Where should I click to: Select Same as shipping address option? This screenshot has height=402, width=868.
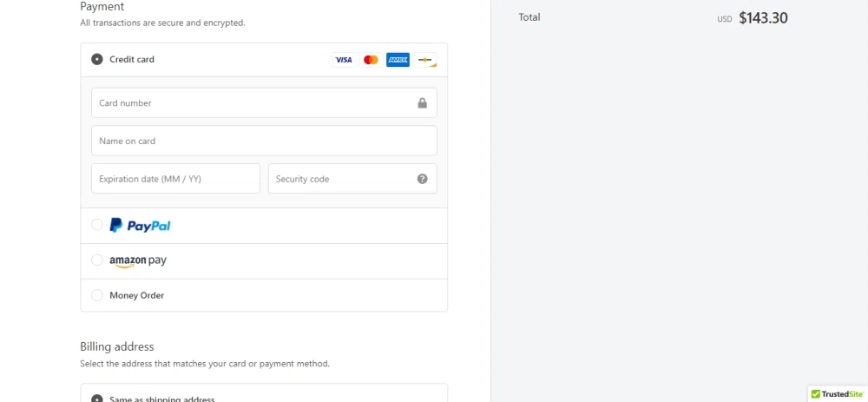97,399
